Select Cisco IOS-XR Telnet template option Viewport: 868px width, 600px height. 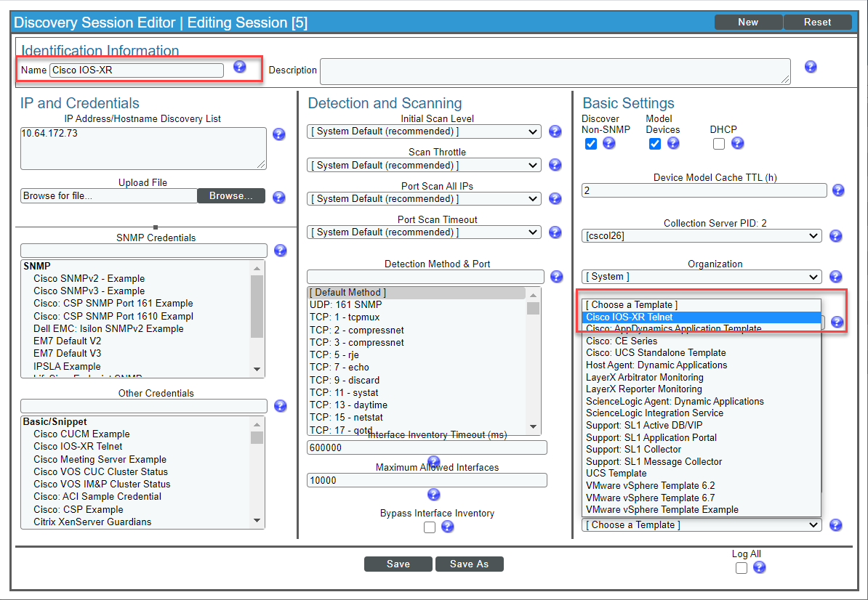point(702,317)
